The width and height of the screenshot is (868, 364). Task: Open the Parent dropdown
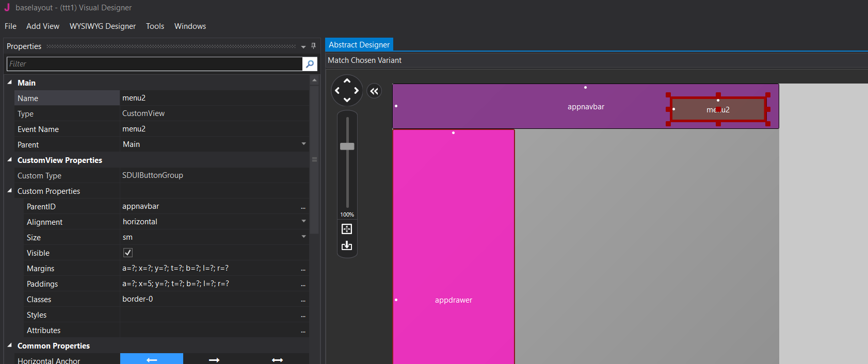303,144
